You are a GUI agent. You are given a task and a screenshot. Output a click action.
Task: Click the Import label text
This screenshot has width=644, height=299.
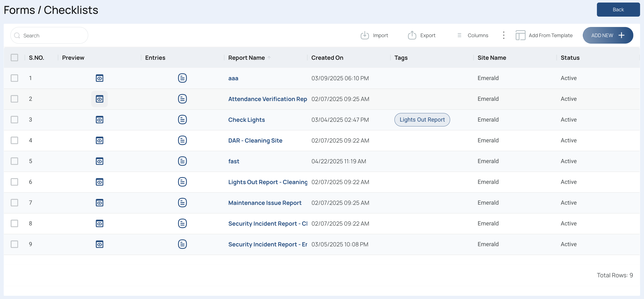point(380,36)
